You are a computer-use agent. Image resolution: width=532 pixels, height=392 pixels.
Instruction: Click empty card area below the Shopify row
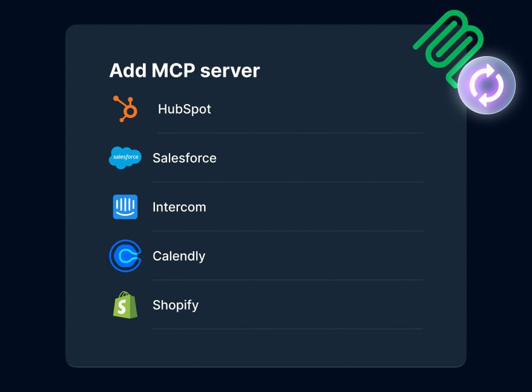click(266, 348)
